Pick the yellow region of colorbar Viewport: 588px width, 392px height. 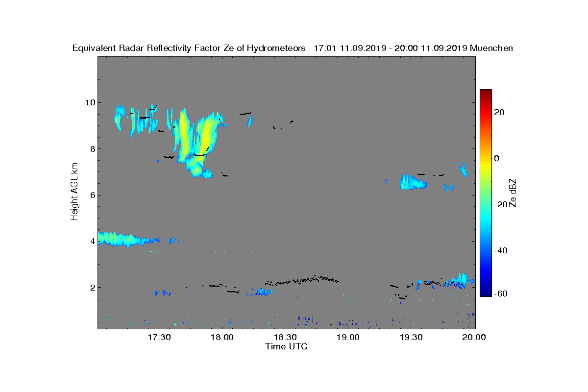486,164
